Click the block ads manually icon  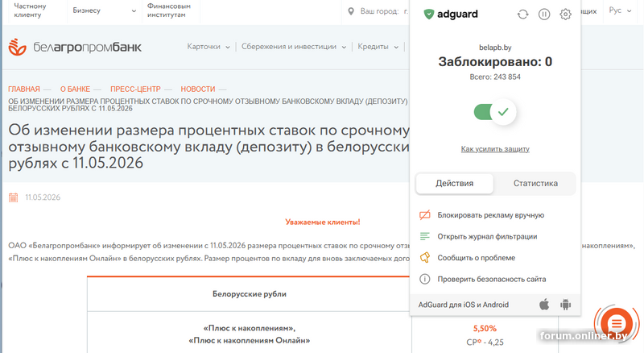(x=425, y=215)
